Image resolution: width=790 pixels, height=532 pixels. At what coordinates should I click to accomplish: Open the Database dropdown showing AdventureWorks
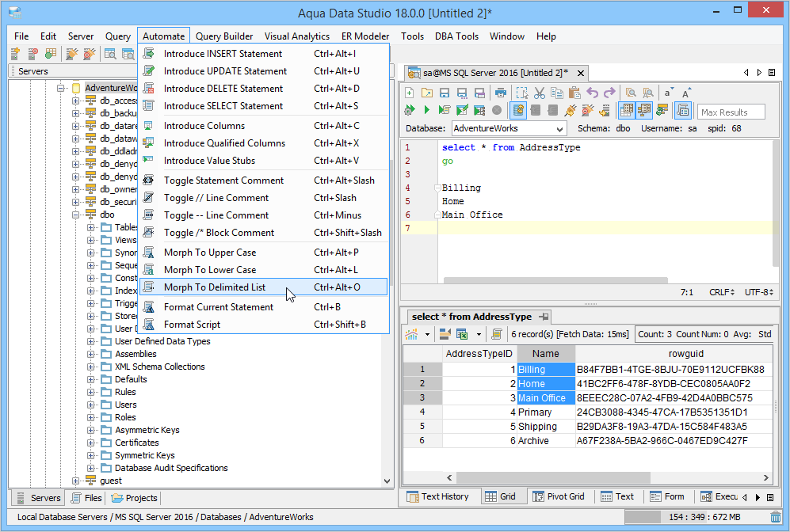click(x=509, y=128)
